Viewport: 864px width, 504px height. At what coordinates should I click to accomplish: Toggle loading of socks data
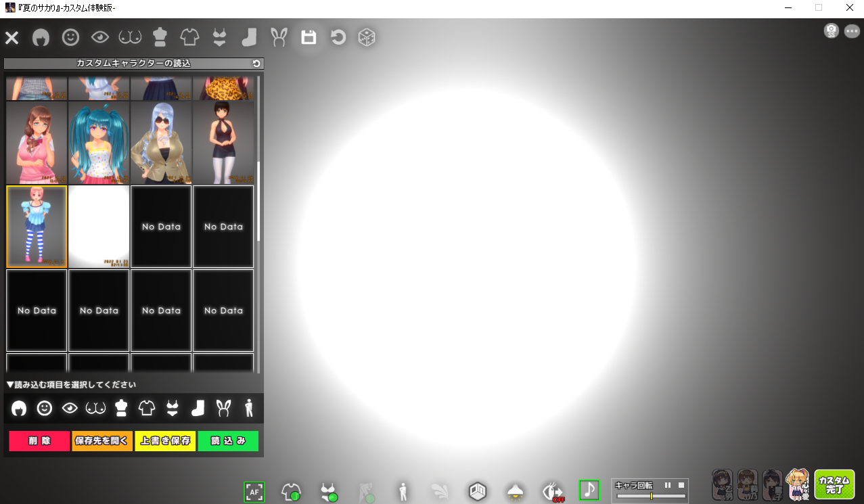198,408
